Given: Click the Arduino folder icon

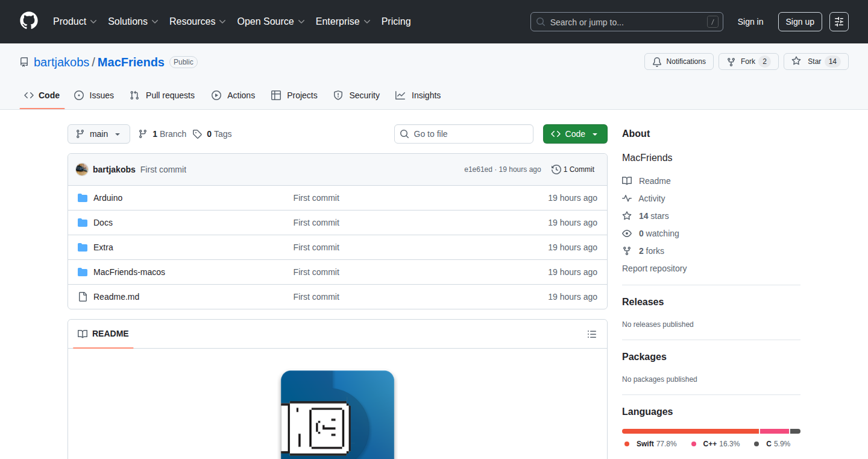Looking at the screenshot, I should [83, 198].
